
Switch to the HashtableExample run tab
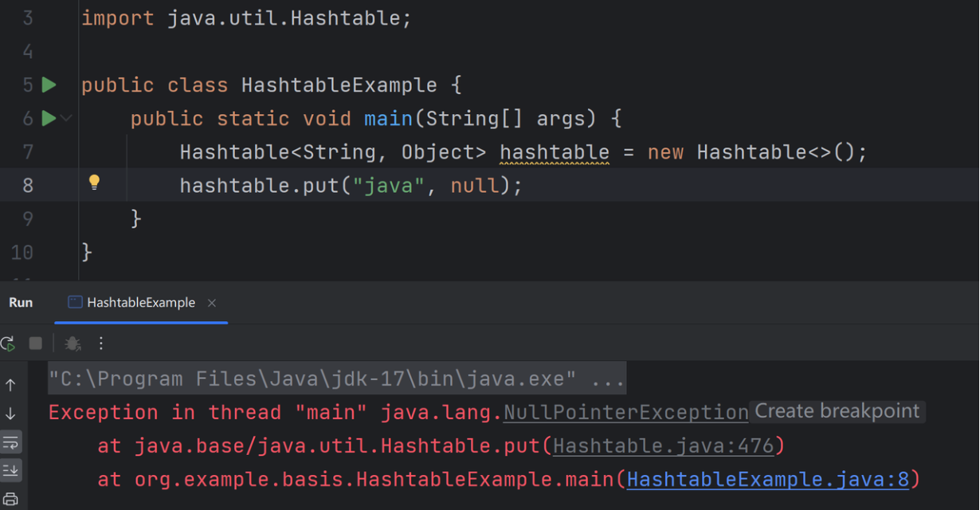tap(141, 303)
